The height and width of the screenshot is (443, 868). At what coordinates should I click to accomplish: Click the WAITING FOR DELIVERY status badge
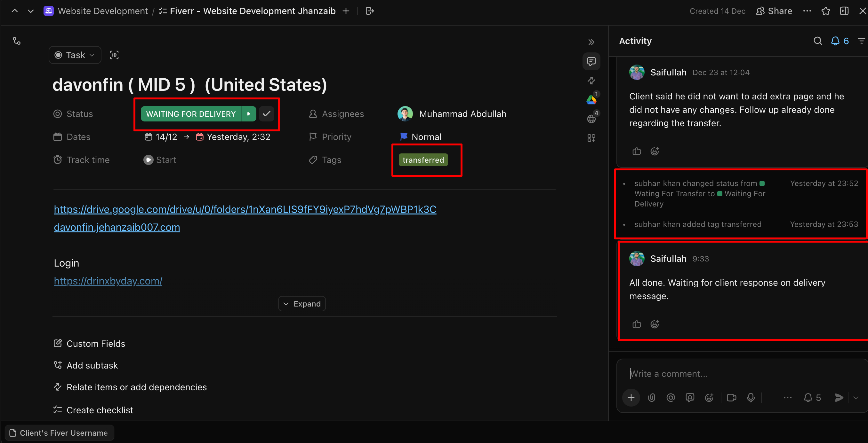[191, 114]
